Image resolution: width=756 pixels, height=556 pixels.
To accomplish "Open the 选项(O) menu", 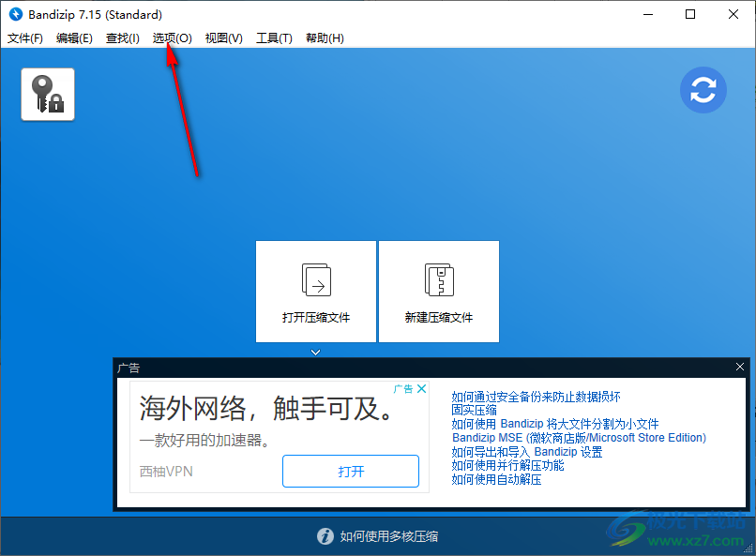I will (x=173, y=38).
